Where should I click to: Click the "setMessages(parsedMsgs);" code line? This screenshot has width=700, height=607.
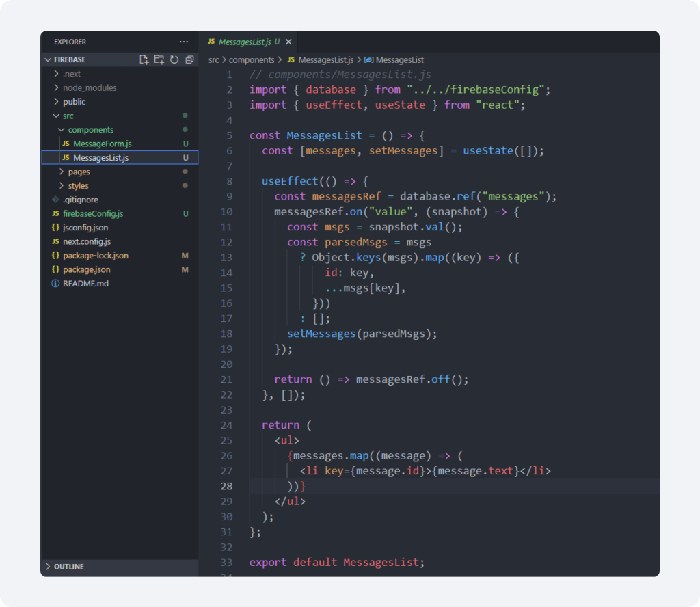[x=362, y=334]
